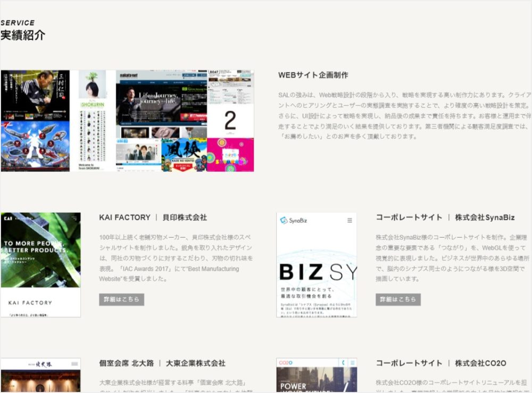Click the pink colorful circles tile in collage
Image resolution: width=532 pixels, height=393 pixels.
click(x=230, y=155)
